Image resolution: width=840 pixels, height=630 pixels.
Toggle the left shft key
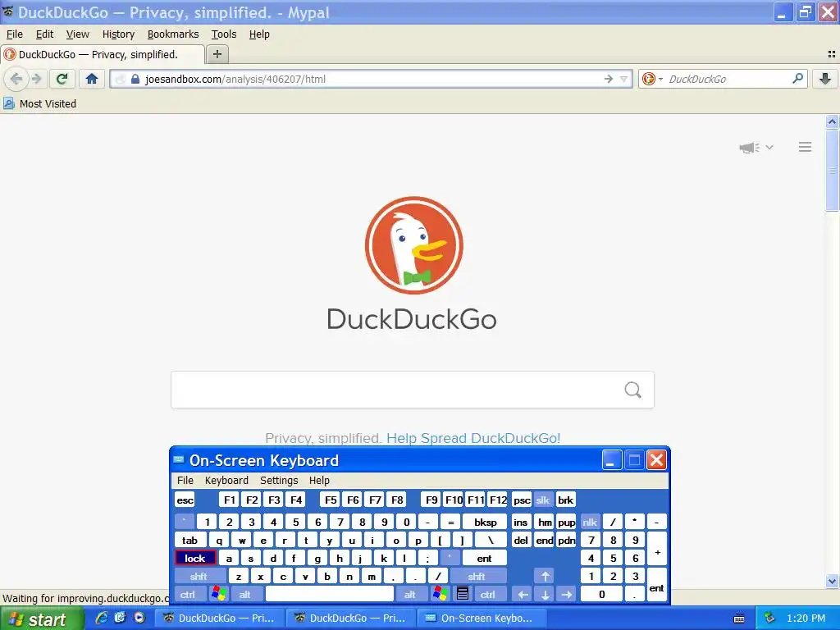point(199,577)
